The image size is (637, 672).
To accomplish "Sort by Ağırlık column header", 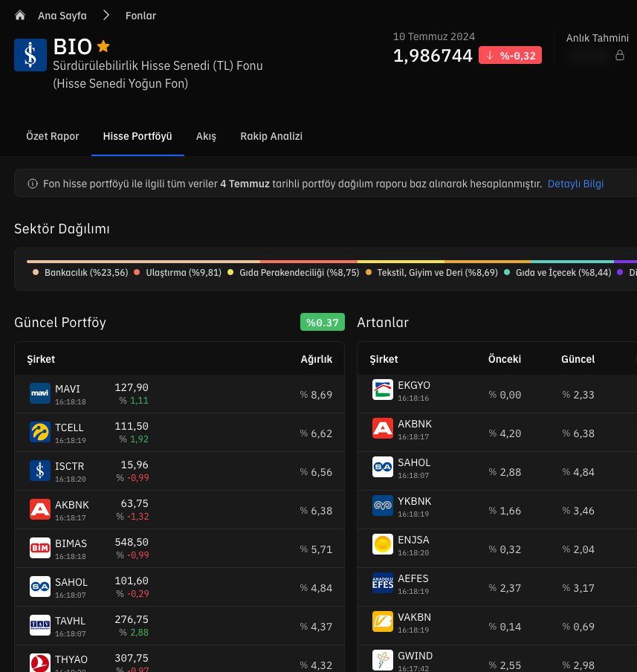I will tap(317, 359).
